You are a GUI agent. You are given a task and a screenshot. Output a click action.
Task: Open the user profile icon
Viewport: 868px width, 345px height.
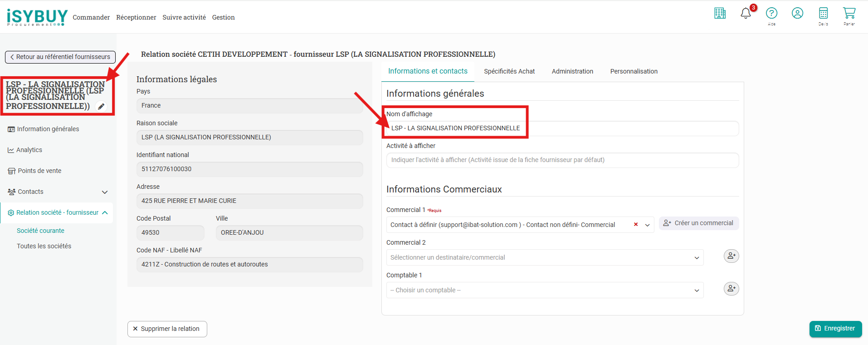coord(797,13)
